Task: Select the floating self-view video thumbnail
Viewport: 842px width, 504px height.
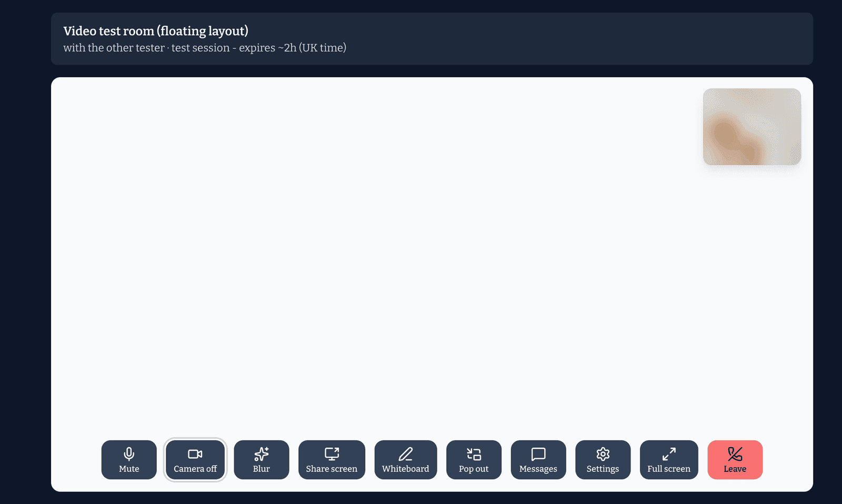Action: [x=752, y=127]
